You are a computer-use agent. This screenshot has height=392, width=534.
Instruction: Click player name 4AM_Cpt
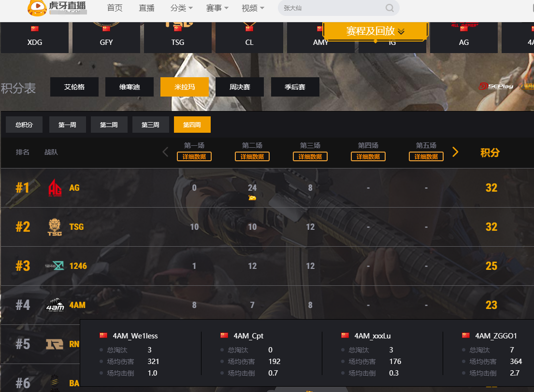248,336
